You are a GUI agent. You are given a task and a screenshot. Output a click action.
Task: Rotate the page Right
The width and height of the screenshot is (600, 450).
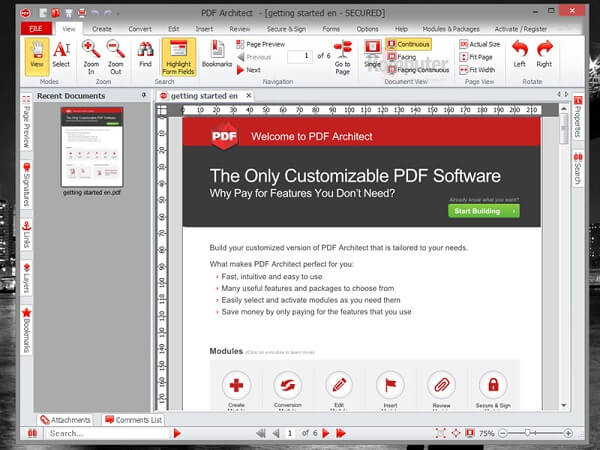544,54
